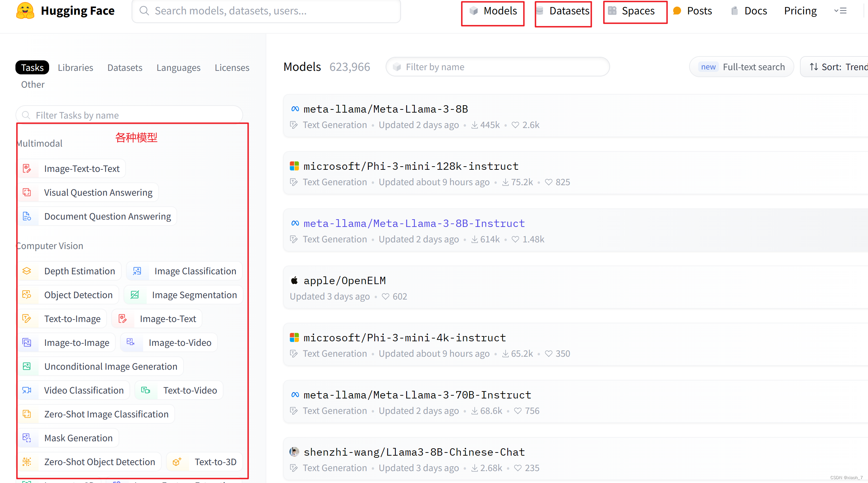Open the Pricing page link
Viewport: 868px width, 483px height.
click(800, 11)
